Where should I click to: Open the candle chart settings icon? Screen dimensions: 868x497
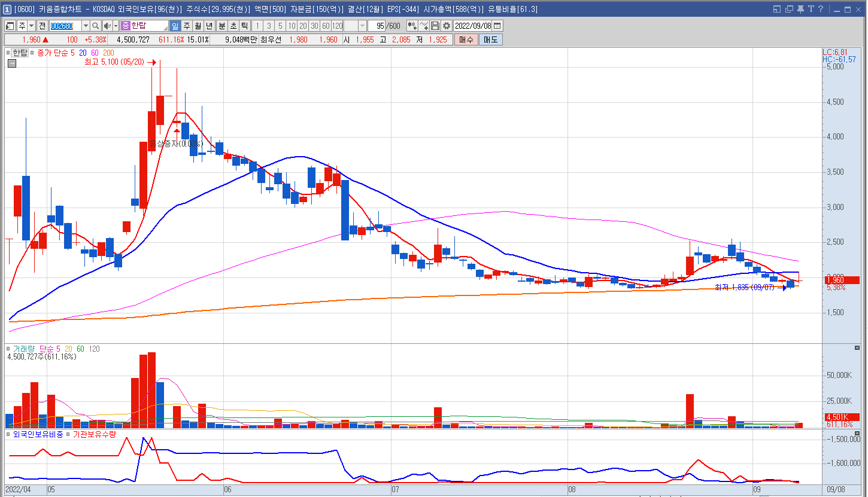pyautogui.click(x=412, y=26)
